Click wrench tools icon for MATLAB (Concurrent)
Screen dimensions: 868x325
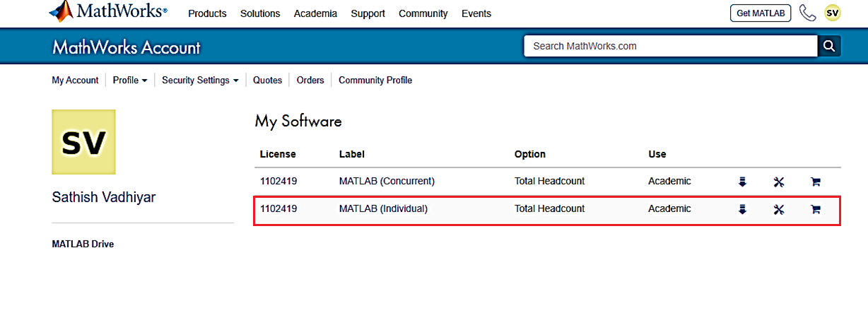tap(779, 182)
